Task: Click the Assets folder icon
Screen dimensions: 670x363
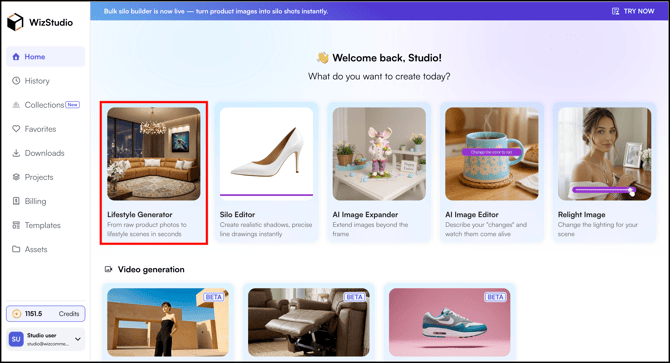Action: [x=16, y=249]
